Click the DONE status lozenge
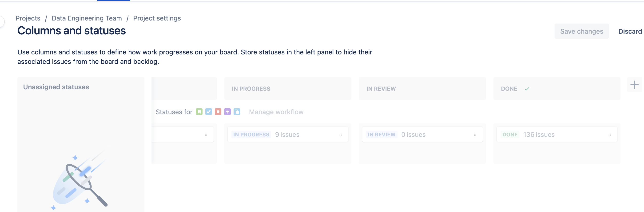This screenshot has height=212, width=644. (510, 135)
